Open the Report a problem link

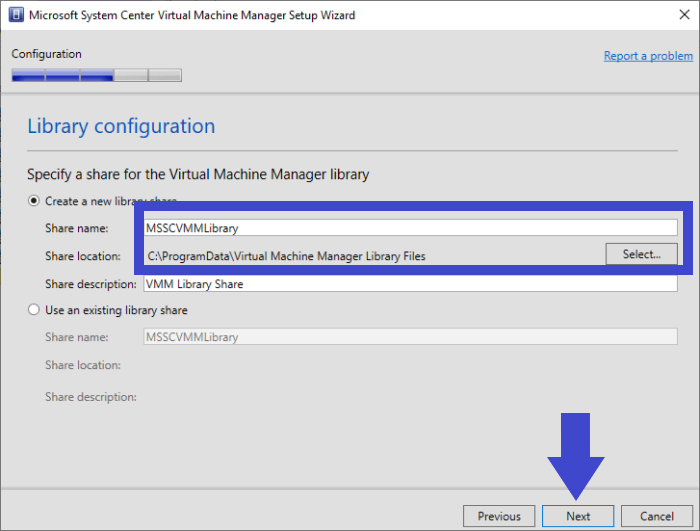pyautogui.click(x=648, y=56)
